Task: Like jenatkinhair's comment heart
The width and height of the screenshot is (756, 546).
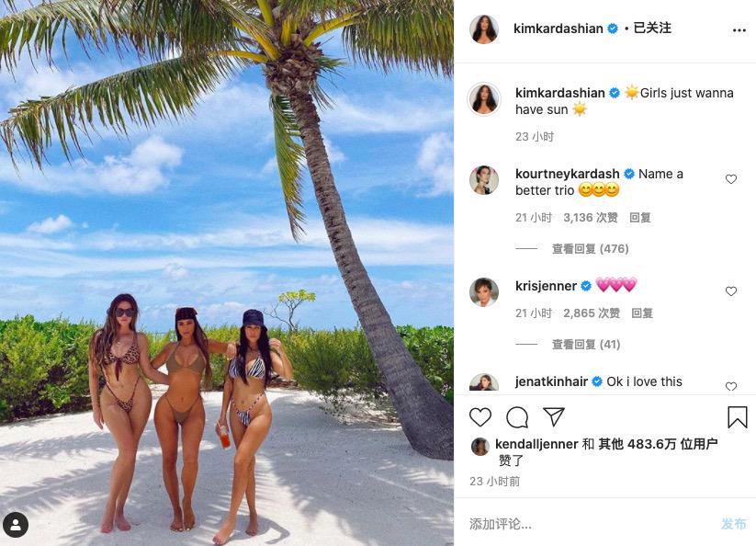Action: [731, 386]
